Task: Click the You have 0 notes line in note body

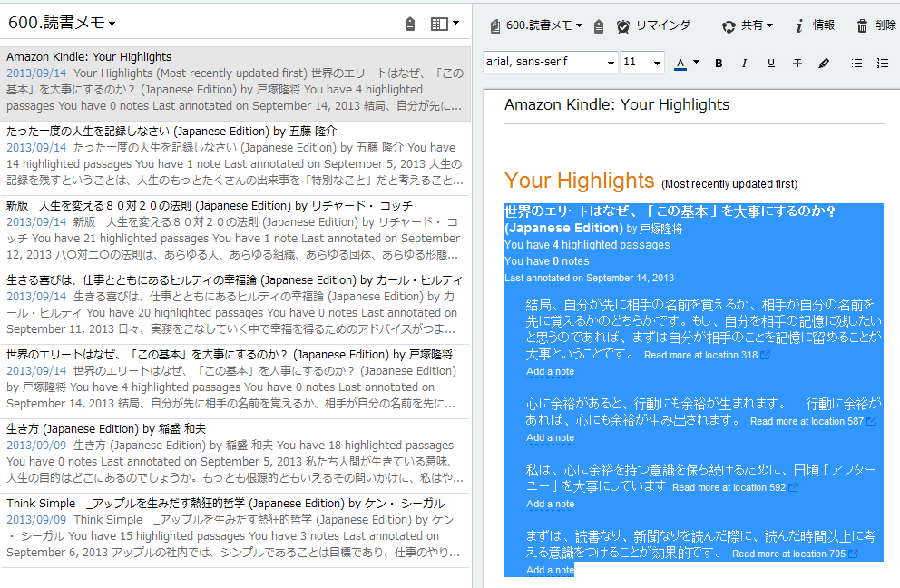Action: [547, 261]
